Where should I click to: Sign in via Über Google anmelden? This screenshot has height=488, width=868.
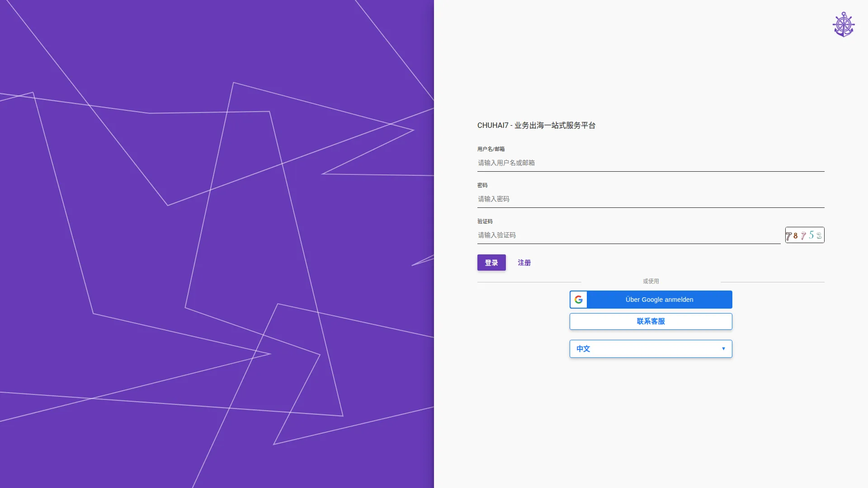pos(651,300)
